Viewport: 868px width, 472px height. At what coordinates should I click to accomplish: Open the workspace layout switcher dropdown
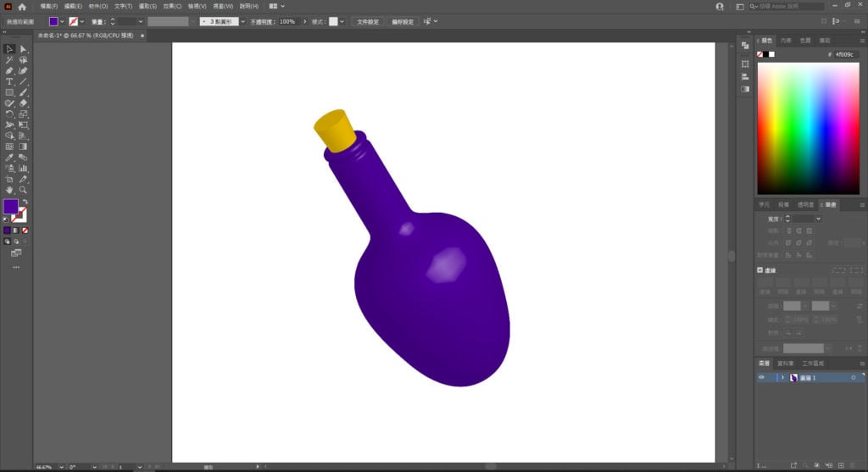pyautogui.click(x=276, y=6)
